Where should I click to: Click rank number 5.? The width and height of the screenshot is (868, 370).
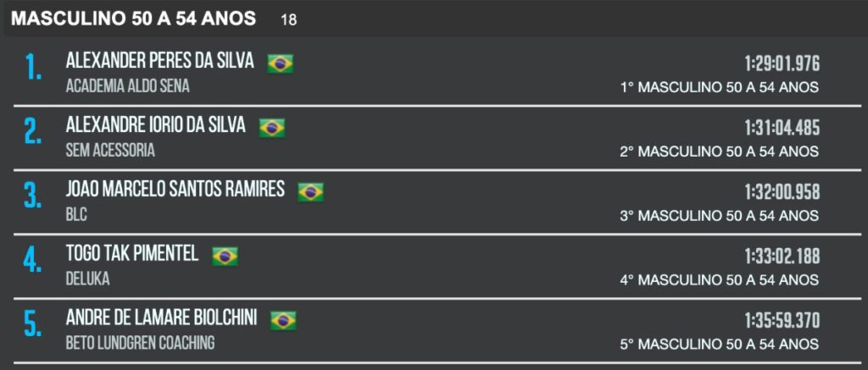[33, 323]
